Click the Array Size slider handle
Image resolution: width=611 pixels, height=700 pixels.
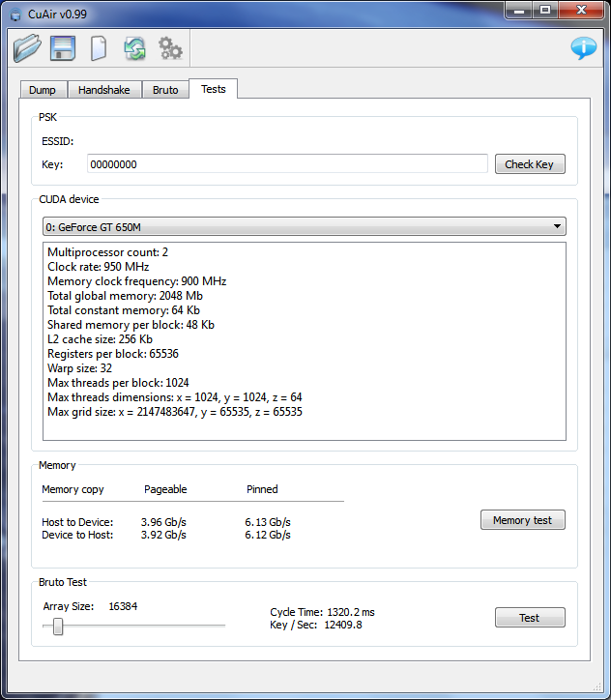click(x=58, y=627)
